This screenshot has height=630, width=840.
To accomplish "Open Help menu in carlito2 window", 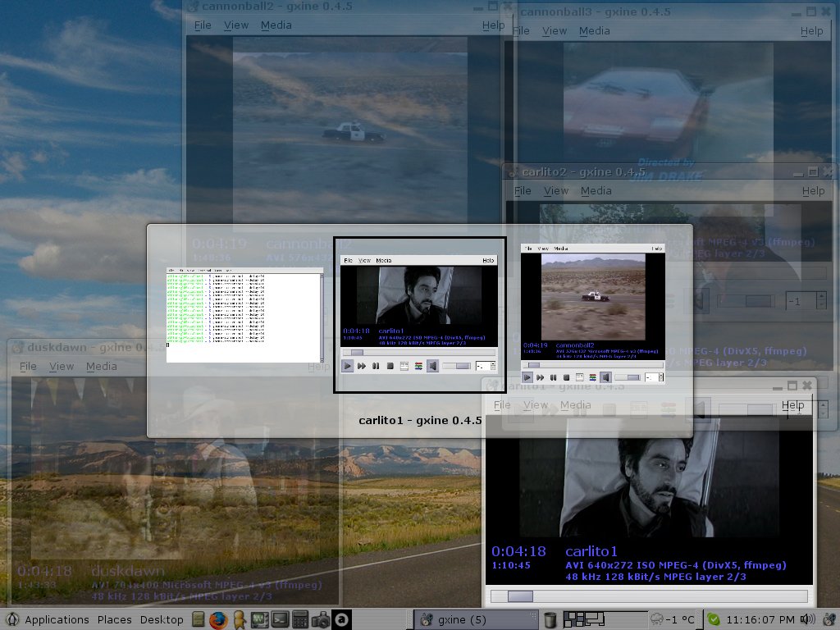I will pos(813,190).
